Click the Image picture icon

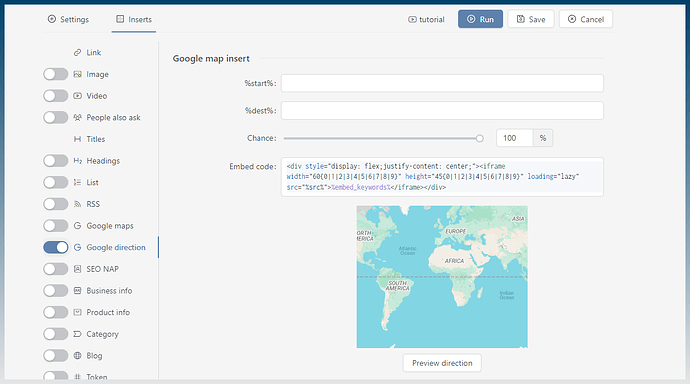coord(77,74)
